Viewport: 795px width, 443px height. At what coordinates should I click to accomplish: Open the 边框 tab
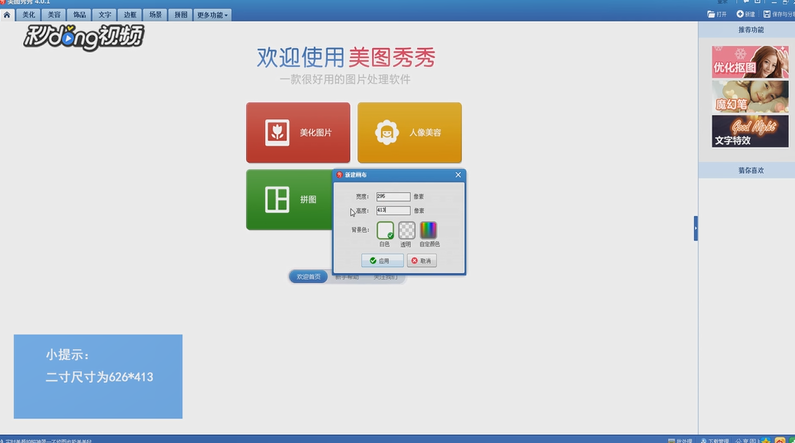(130, 15)
